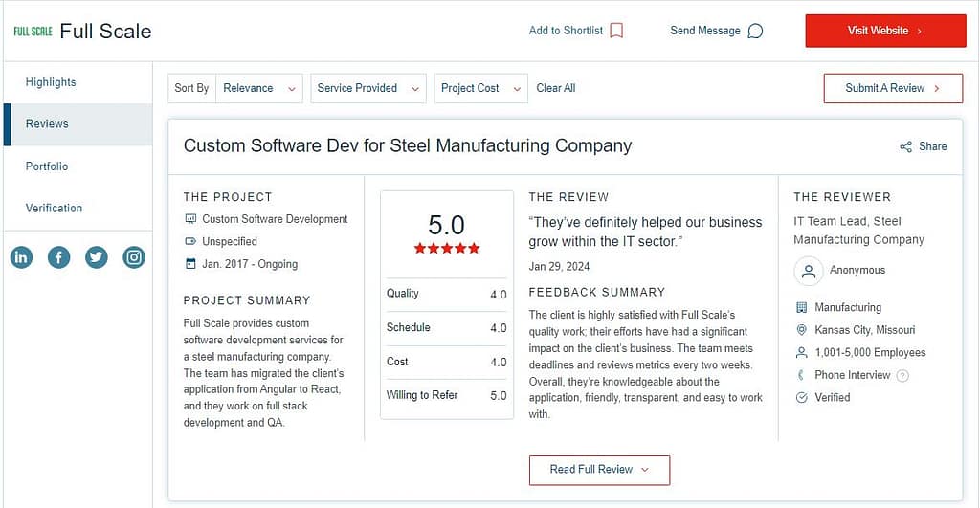
Task: Open the Relevance sort dropdown
Action: point(259,88)
